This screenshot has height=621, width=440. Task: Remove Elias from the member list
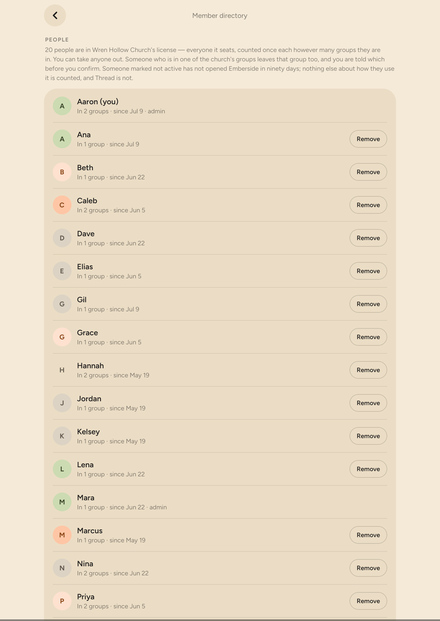coord(368,271)
